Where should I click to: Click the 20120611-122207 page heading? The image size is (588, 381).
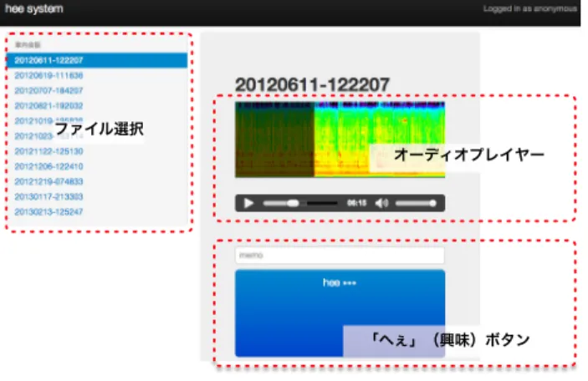(312, 84)
